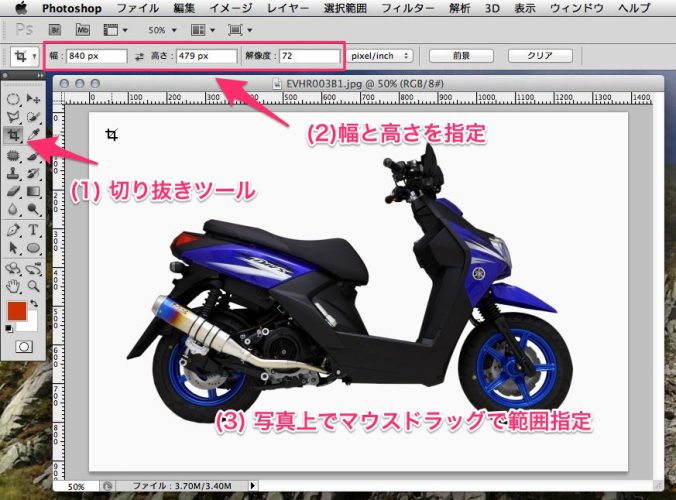Select the Gradient tool
The height and width of the screenshot is (500, 676).
point(33,191)
